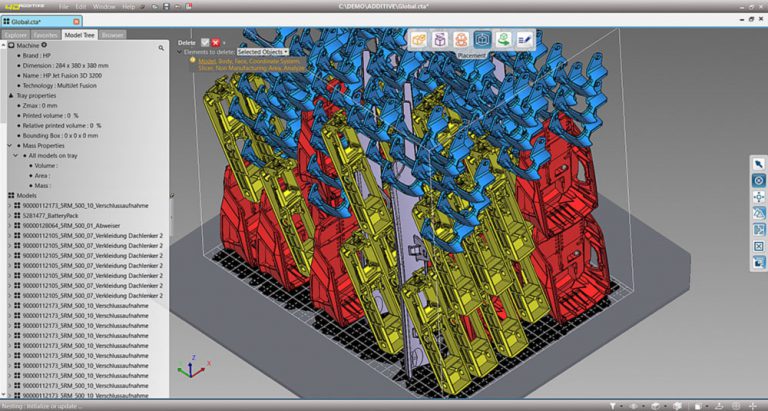
Task: Collapse the Elements to delete section
Action: (181, 52)
